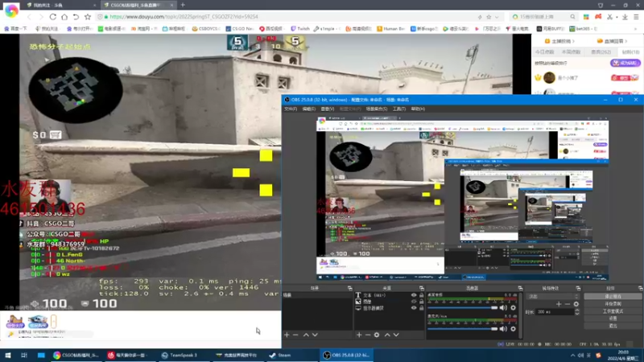
Task: Mute the desktop audio channel
Action: [503, 307]
